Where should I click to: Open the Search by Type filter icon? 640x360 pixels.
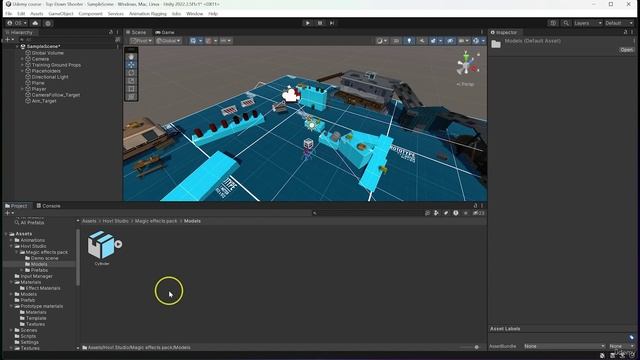pyautogui.click(x=436, y=213)
